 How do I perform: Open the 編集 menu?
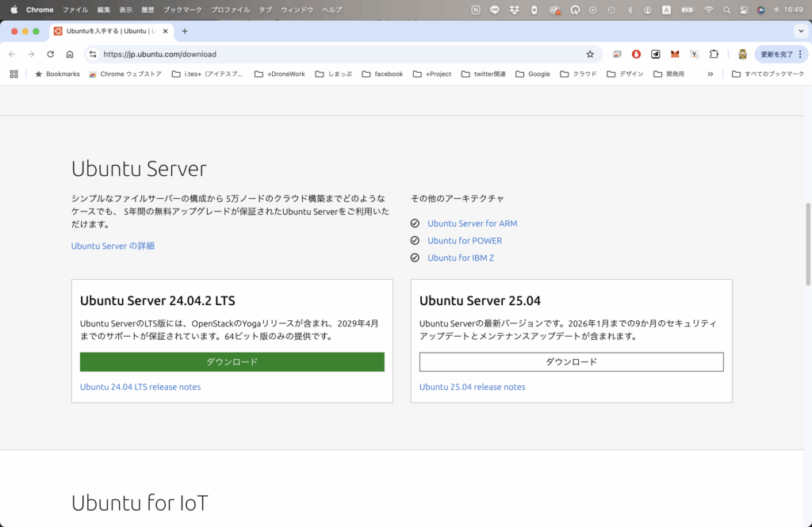[x=104, y=10]
